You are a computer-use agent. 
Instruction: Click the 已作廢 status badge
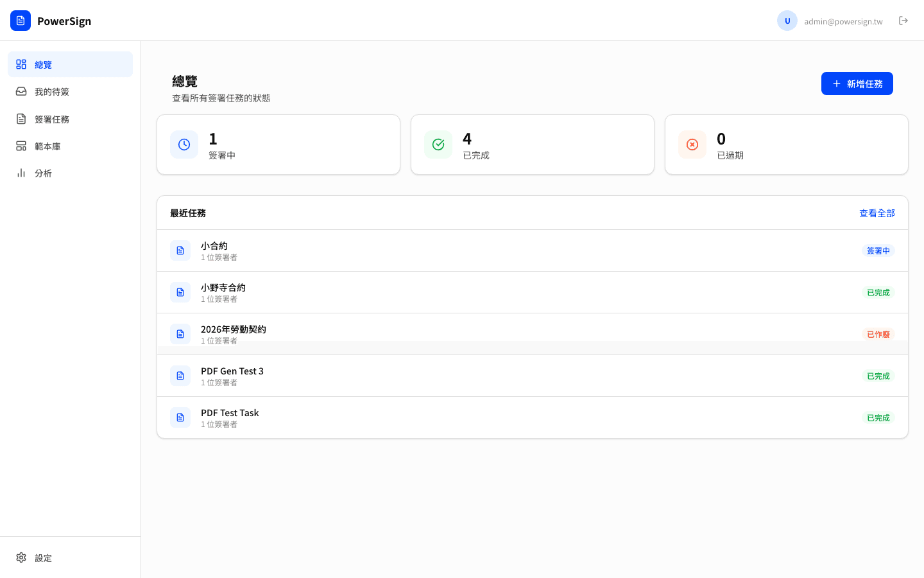point(878,334)
